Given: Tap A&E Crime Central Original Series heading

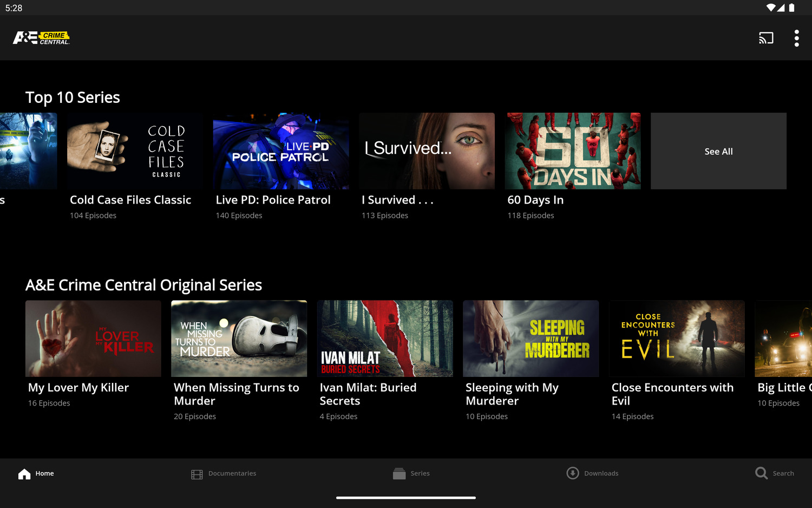Looking at the screenshot, I should tap(143, 285).
